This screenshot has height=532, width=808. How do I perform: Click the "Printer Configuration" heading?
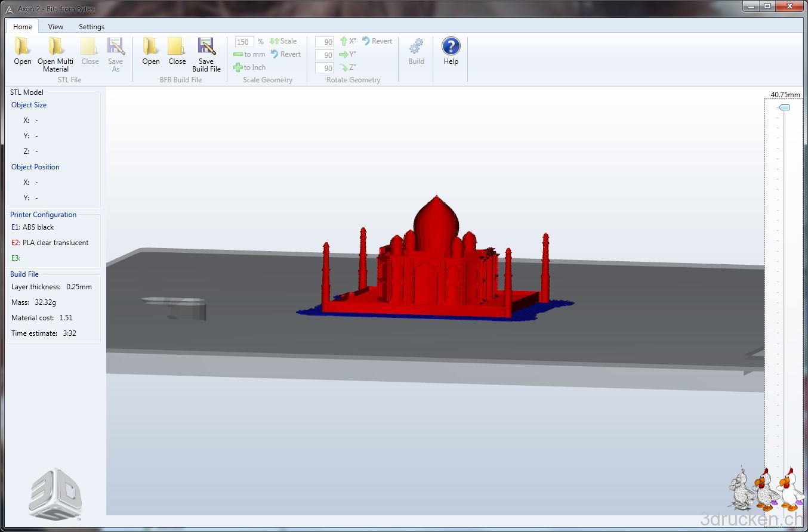(43, 215)
